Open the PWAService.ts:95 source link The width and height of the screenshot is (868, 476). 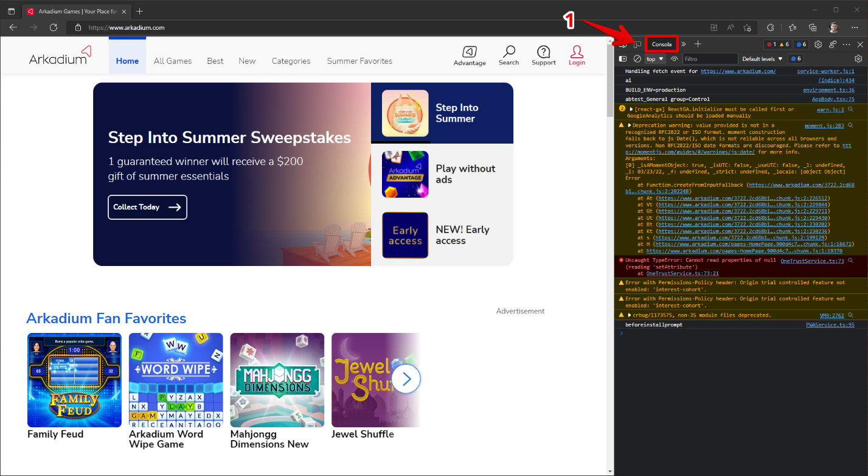click(830, 325)
